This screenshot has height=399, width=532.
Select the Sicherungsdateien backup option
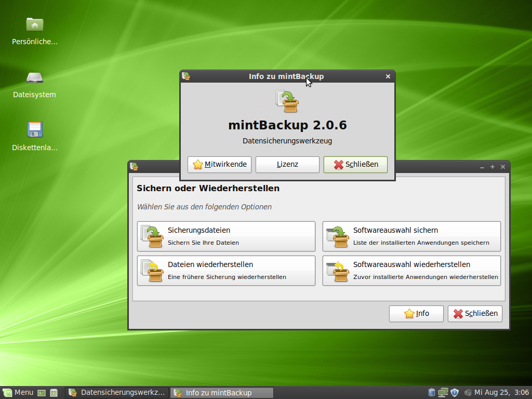click(226, 236)
